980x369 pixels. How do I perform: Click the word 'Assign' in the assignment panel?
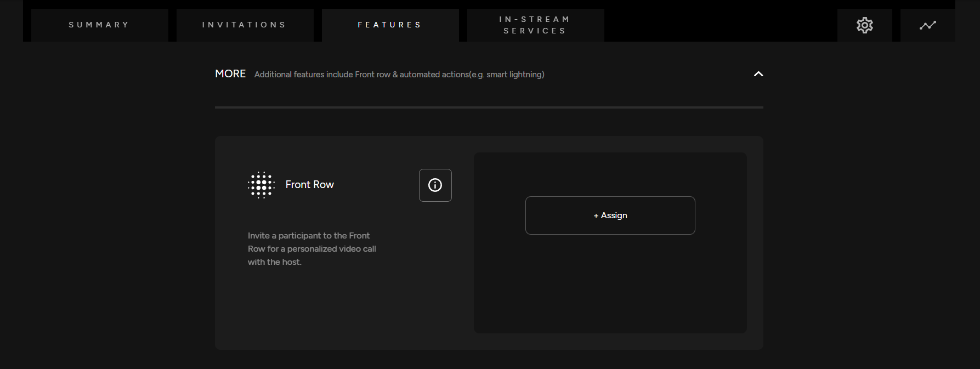point(614,215)
